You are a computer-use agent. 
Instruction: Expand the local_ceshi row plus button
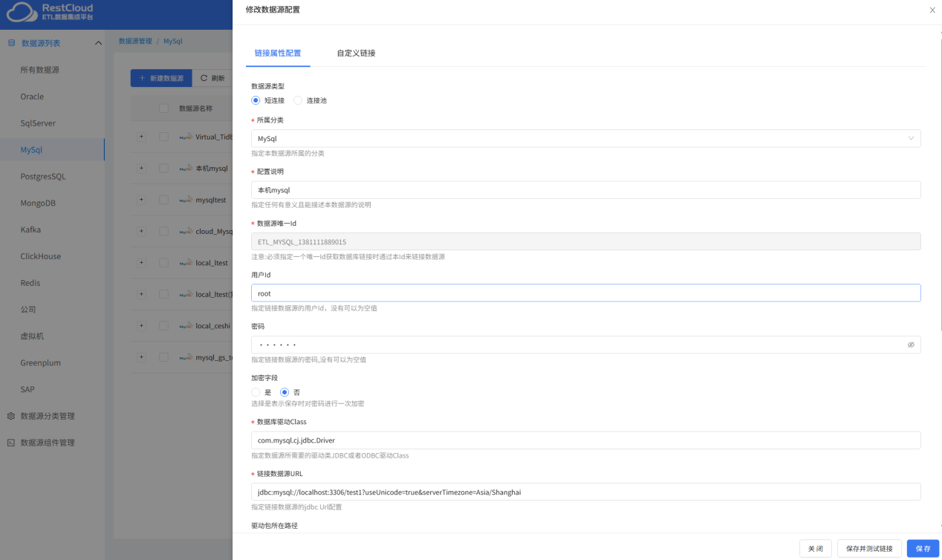coord(142,325)
